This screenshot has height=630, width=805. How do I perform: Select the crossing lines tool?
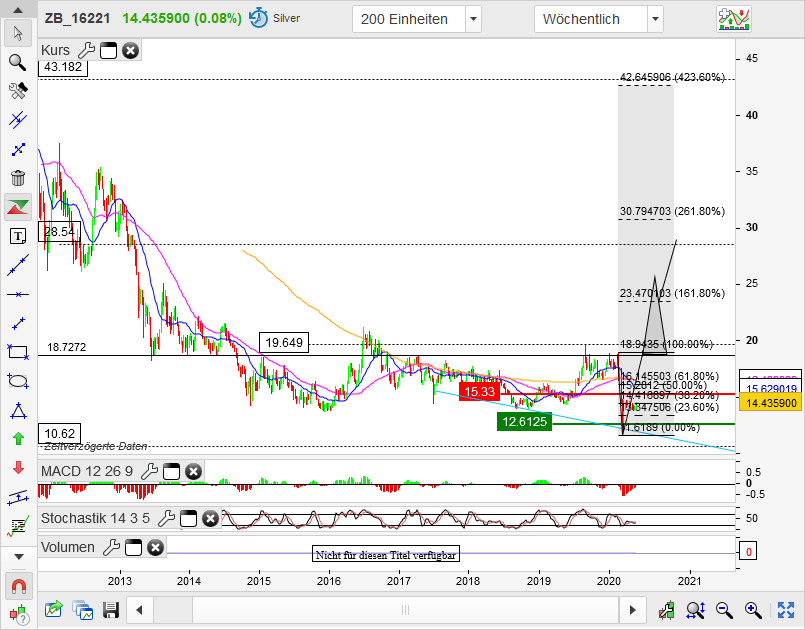tap(18, 149)
